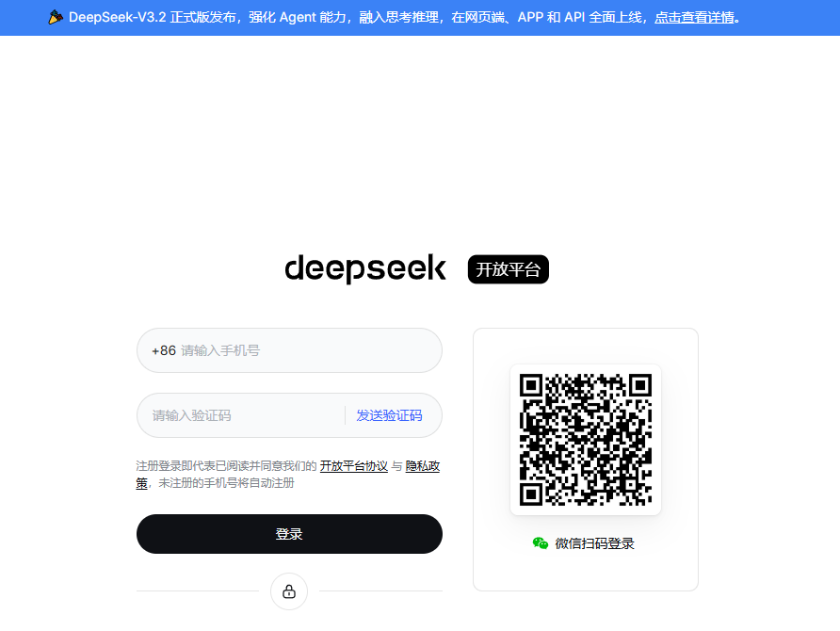
Task: Open the 点击查看详情 banner link
Action: 694,18
